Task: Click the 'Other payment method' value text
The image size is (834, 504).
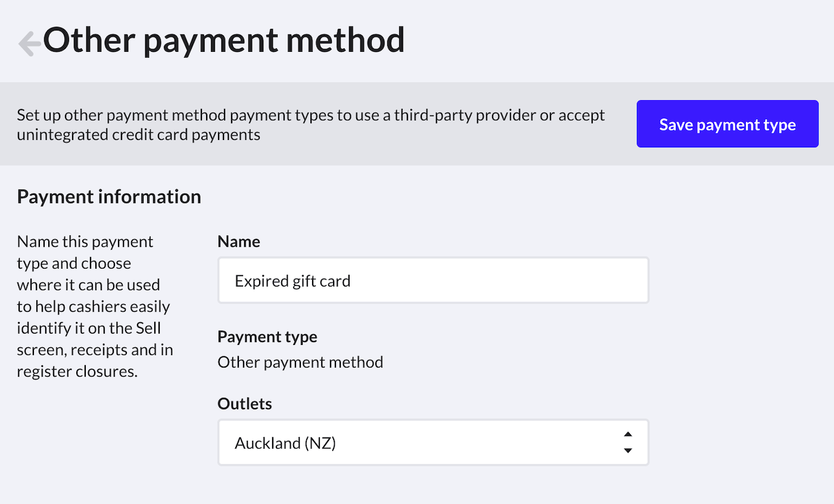Action: [300, 362]
